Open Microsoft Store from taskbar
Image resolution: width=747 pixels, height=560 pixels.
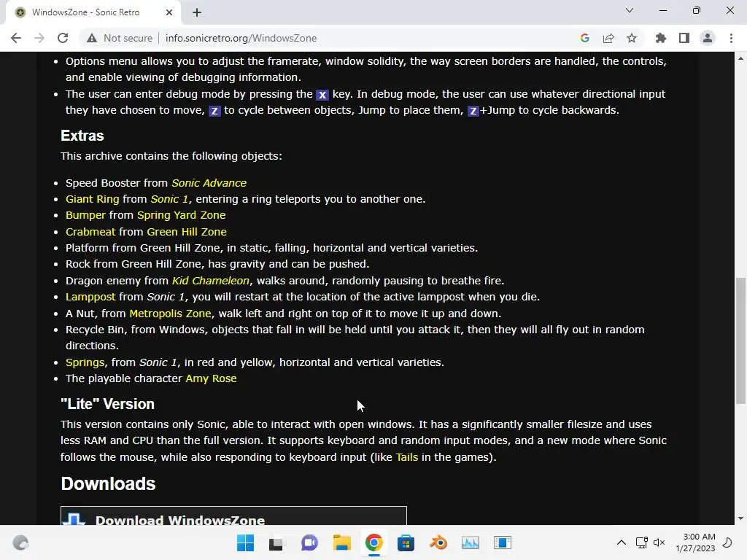(406, 542)
